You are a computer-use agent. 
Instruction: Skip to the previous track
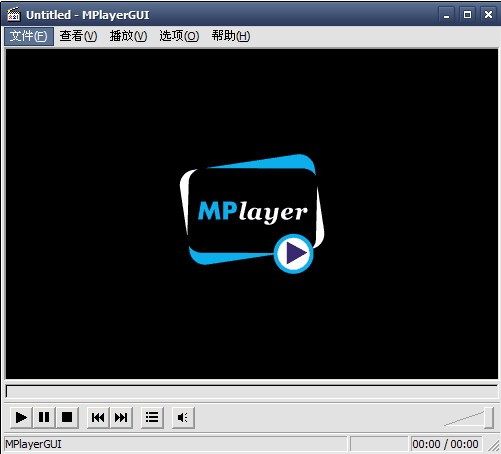(x=98, y=417)
